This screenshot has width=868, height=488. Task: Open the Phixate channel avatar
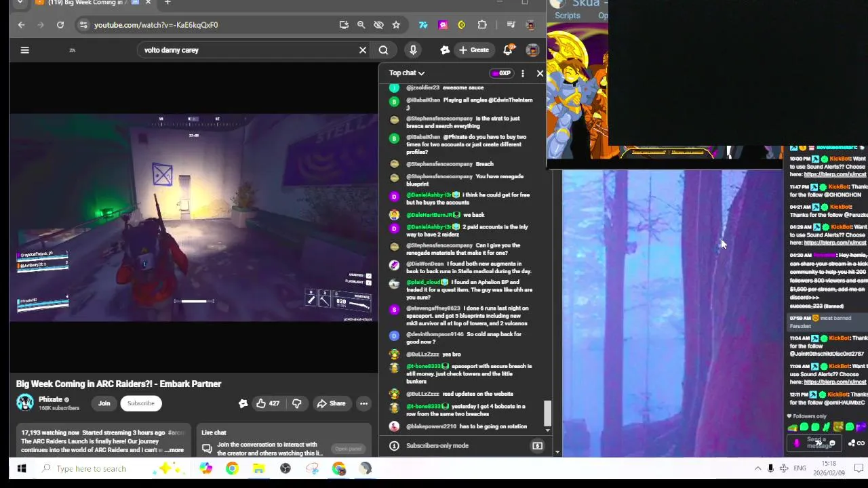25,403
